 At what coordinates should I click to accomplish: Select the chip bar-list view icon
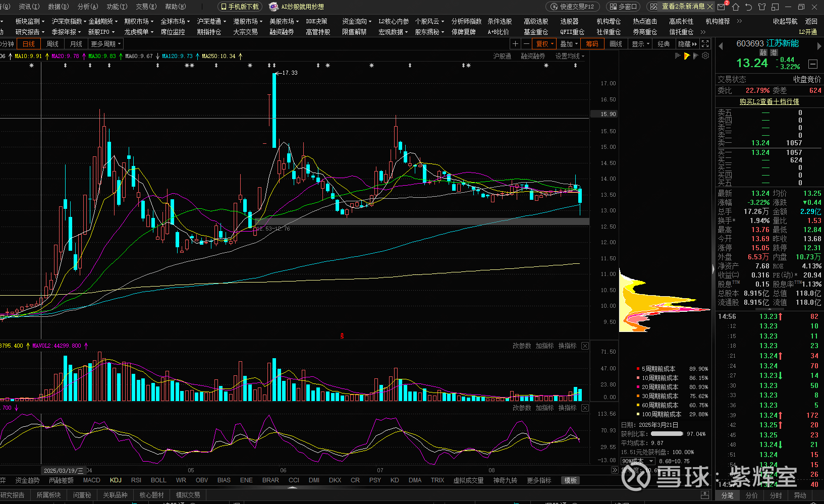point(678,56)
